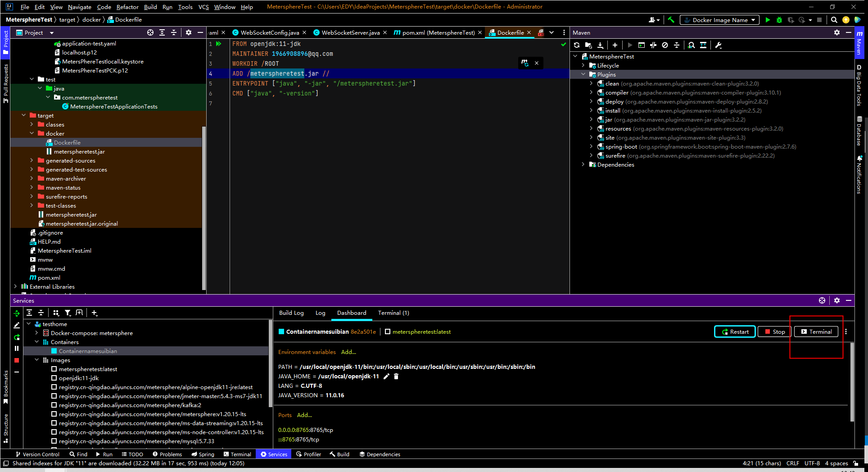The width and height of the screenshot is (868, 472).
Task: Open Search Everywhere magnifier icon
Action: [834, 20]
